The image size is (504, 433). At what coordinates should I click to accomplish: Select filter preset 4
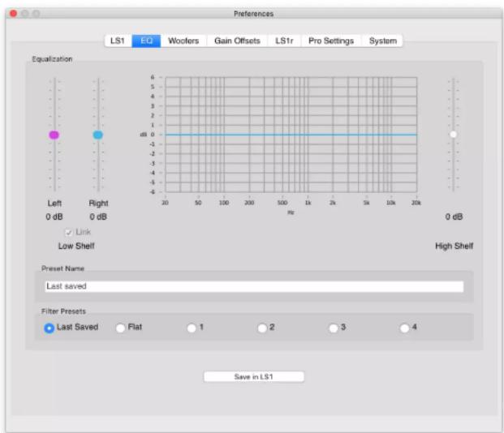pyautogui.click(x=405, y=328)
